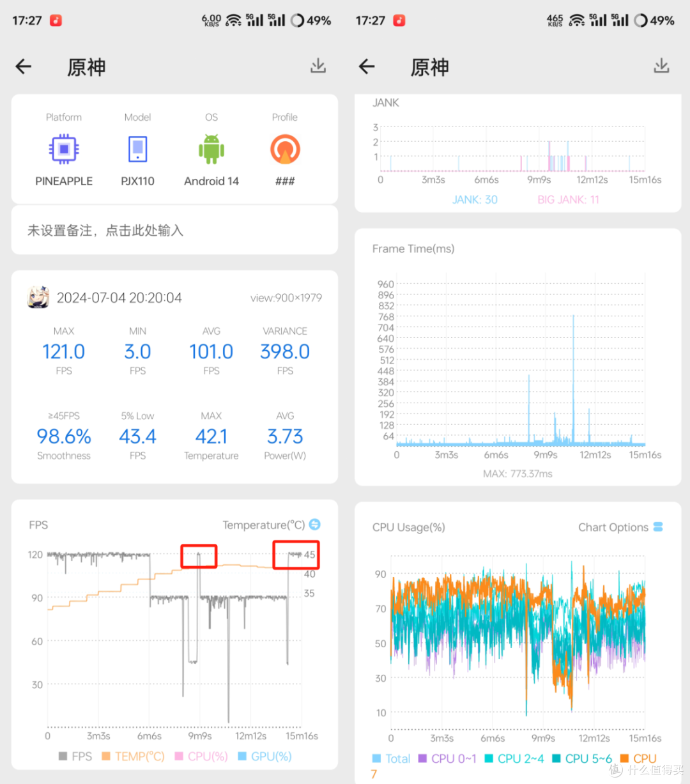The height and width of the screenshot is (784, 690).
Task: Select the MIN 3.0 FPS value
Action: click(x=137, y=351)
